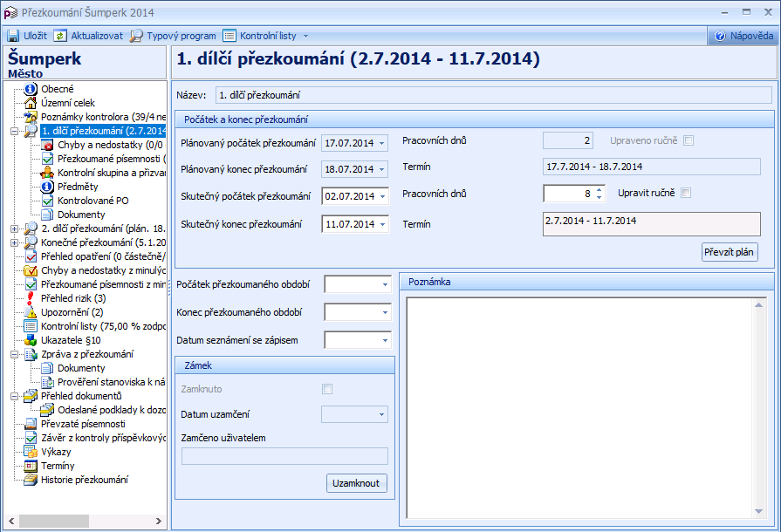The image size is (781, 532).
Task: Click the Kontrolní listy toolbar icon
Action: [230, 36]
